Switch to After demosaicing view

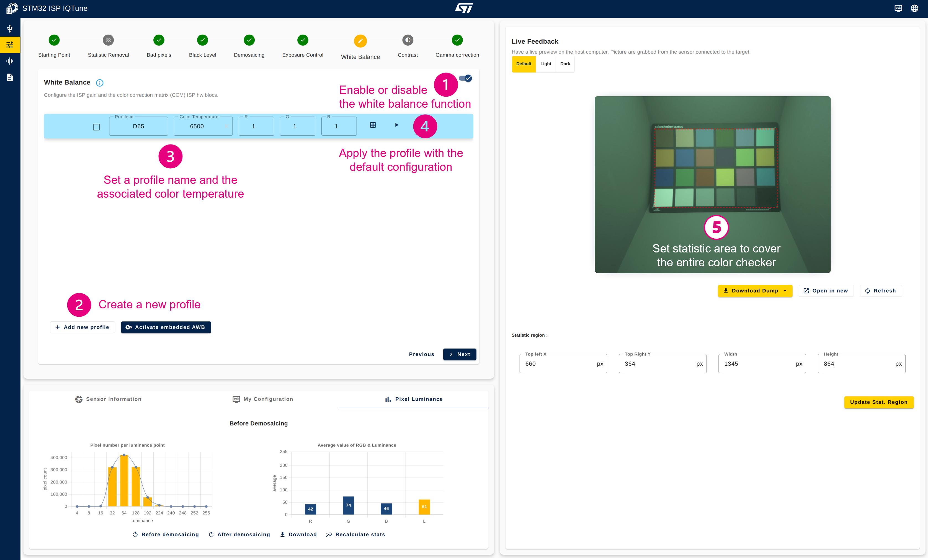(x=241, y=535)
